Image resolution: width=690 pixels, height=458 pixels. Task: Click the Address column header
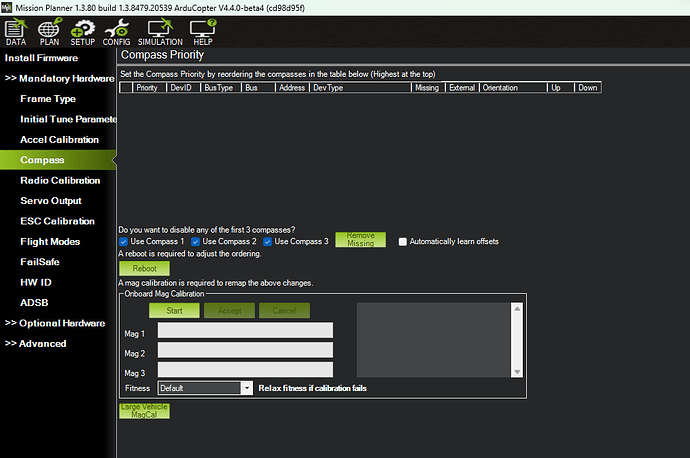[292, 88]
